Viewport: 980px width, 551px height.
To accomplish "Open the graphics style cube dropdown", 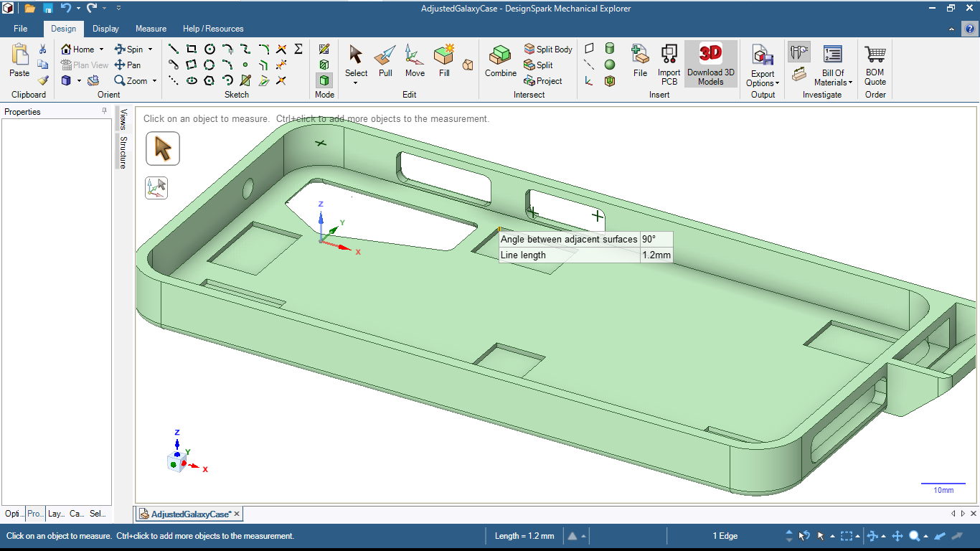I will tap(79, 80).
